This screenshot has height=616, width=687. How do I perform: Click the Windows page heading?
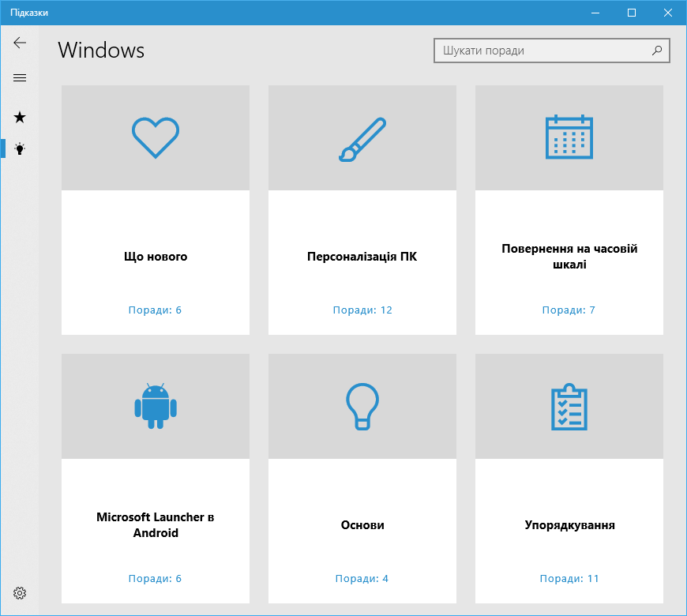pyautogui.click(x=101, y=50)
